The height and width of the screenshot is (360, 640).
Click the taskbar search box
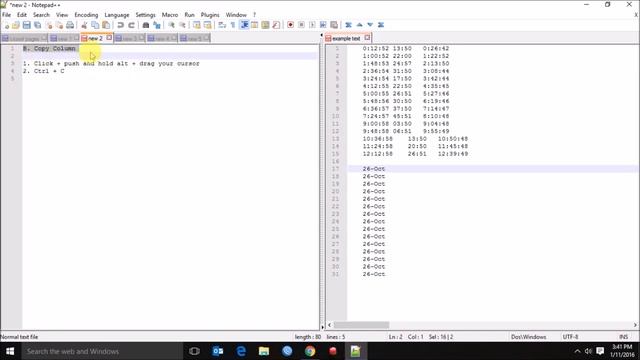[102, 351]
